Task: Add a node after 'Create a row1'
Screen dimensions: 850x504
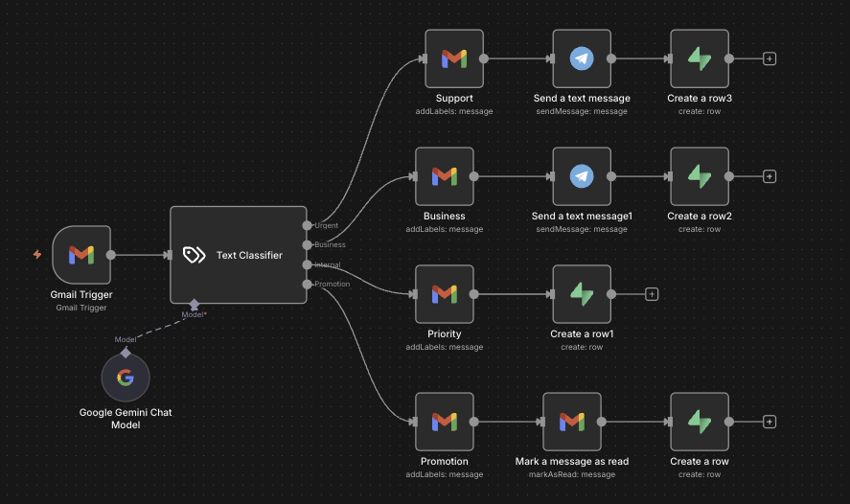Action: point(652,294)
